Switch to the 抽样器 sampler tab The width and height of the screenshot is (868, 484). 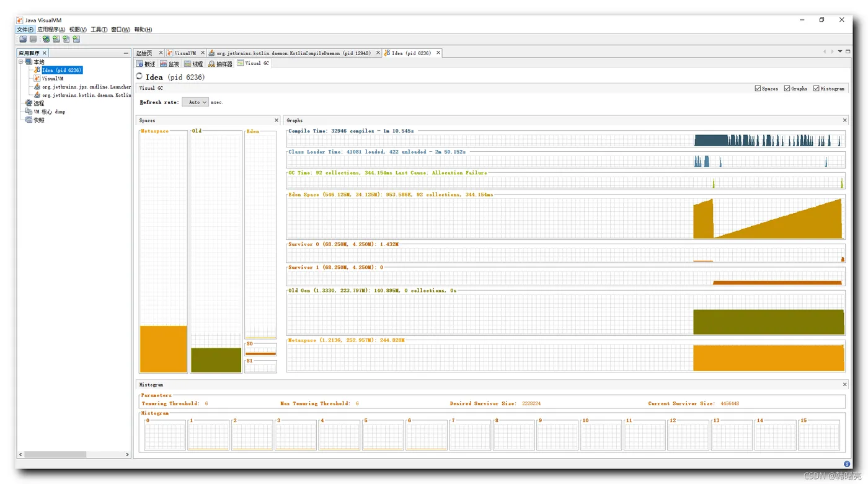coord(220,64)
